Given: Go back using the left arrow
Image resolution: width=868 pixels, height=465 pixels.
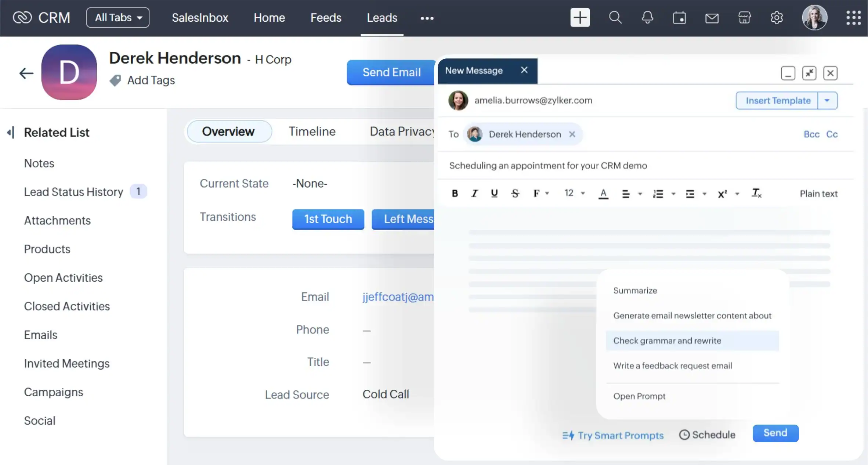Looking at the screenshot, I should tap(26, 73).
